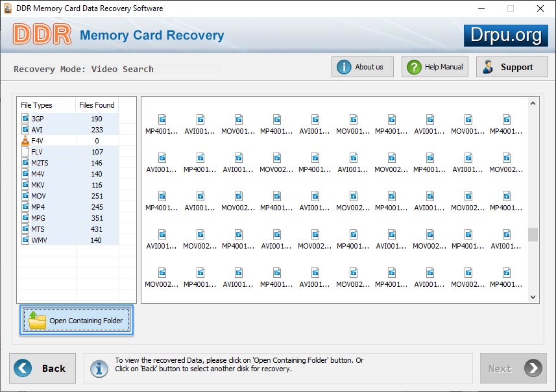Sort by the Files Found column header
This screenshot has width=556, height=392.
coord(97,105)
